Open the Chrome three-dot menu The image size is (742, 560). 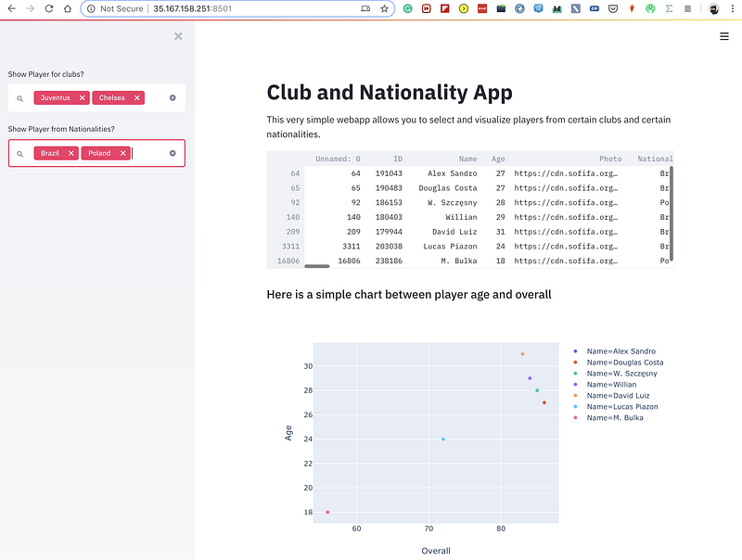tap(732, 8)
